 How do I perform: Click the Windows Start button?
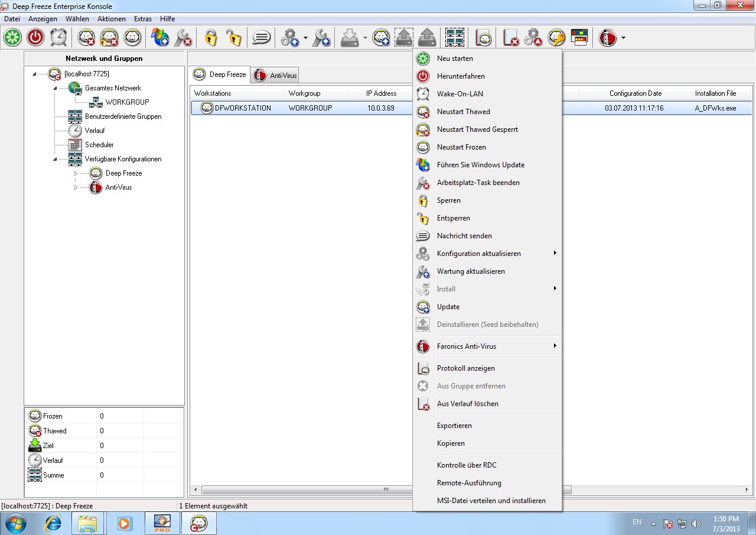[16, 523]
